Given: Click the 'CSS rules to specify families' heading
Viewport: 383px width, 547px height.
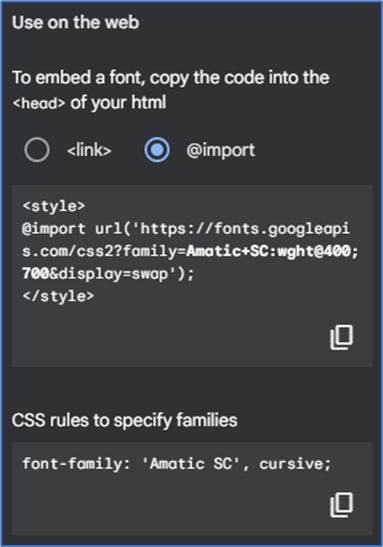Looking at the screenshot, I should 125,420.
